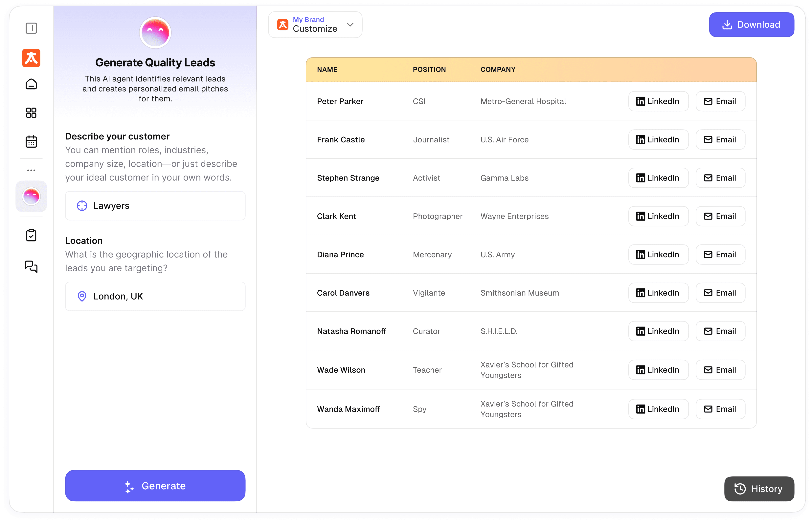Email Peter Parker
Screen dimensions: 812x522
720,101
